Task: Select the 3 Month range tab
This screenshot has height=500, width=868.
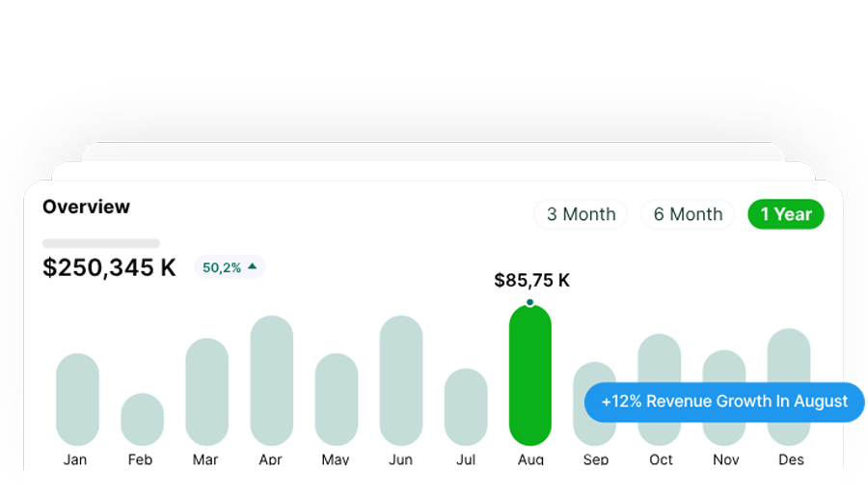Action: (581, 214)
